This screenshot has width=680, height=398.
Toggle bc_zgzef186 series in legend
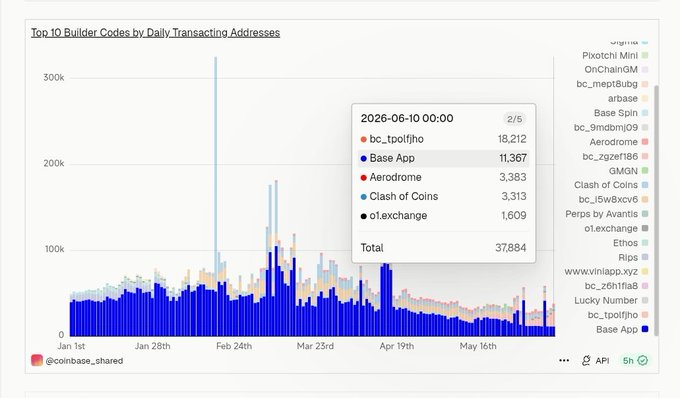[615, 157]
